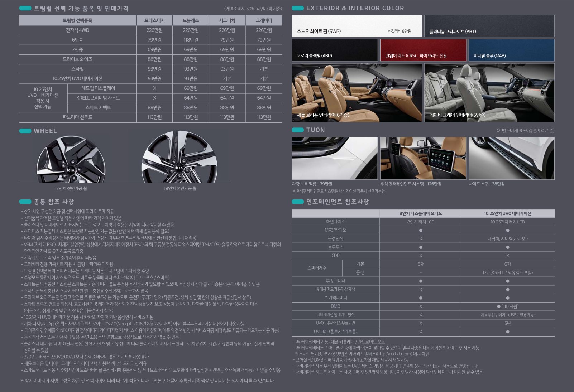The image size is (574, 392).
Task: Click the teal marker beside TUON heading
Action: click(x=298, y=130)
